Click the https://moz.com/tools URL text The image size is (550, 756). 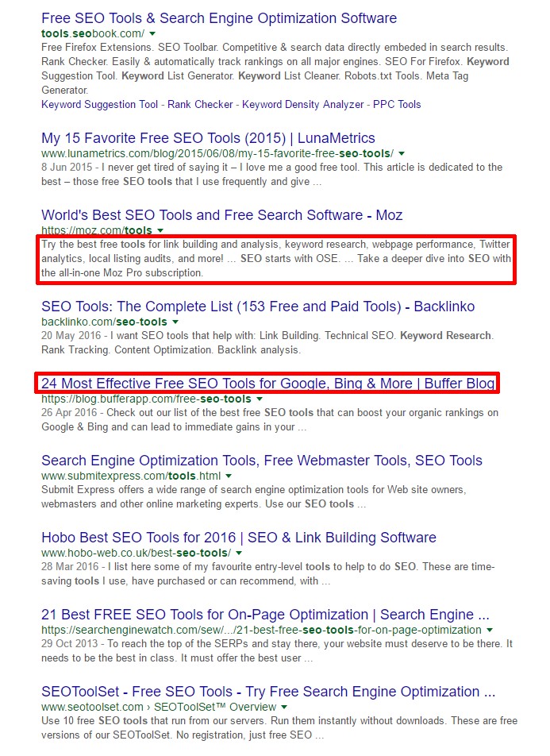click(x=97, y=230)
